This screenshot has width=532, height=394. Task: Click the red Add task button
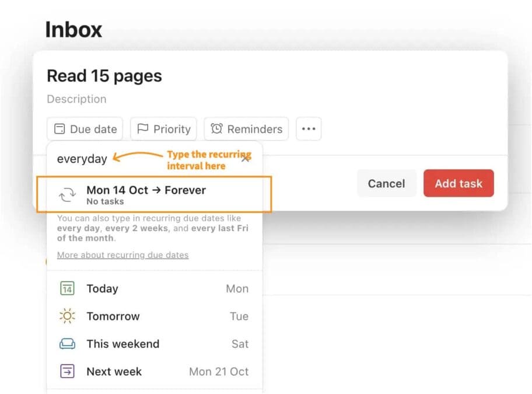(x=459, y=183)
